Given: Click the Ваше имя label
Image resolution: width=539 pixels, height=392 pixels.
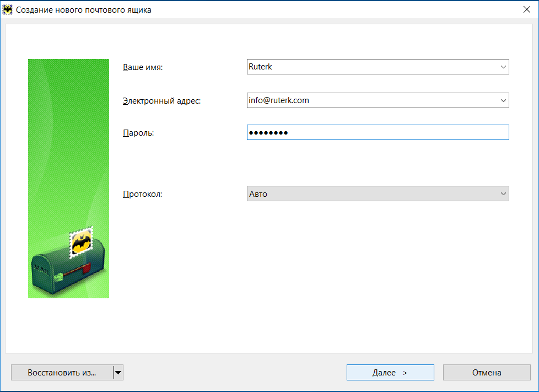Looking at the screenshot, I should coord(143,67).
